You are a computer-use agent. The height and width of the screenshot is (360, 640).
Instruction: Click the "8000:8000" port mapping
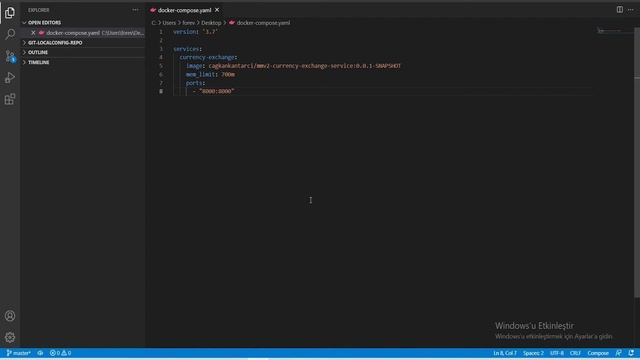(x=217, y=91)
